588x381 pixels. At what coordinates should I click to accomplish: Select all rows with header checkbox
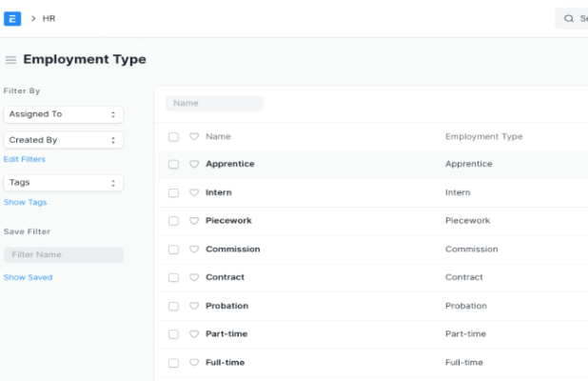click(x=173, y=136)
